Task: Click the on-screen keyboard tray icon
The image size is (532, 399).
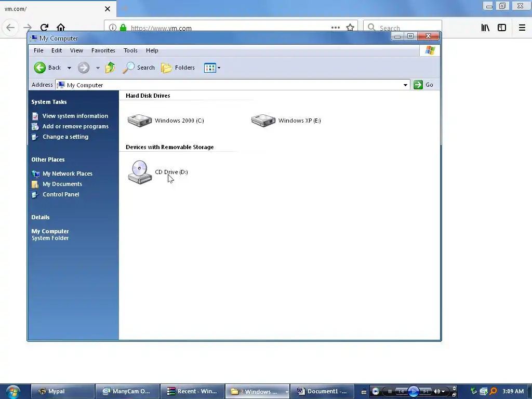Action: tap(364, 392)
